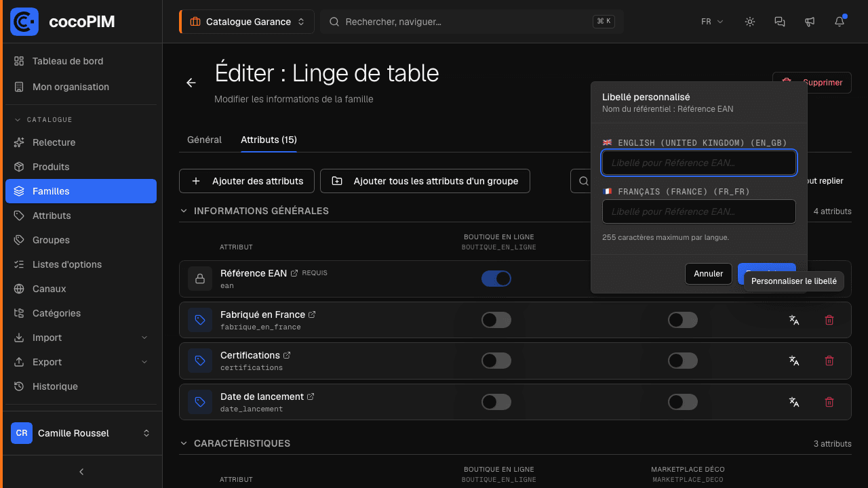868x488 pixels.
Task: Toggle Date de lancement for Boutique en ligne
Action: (x=496, y=402)
